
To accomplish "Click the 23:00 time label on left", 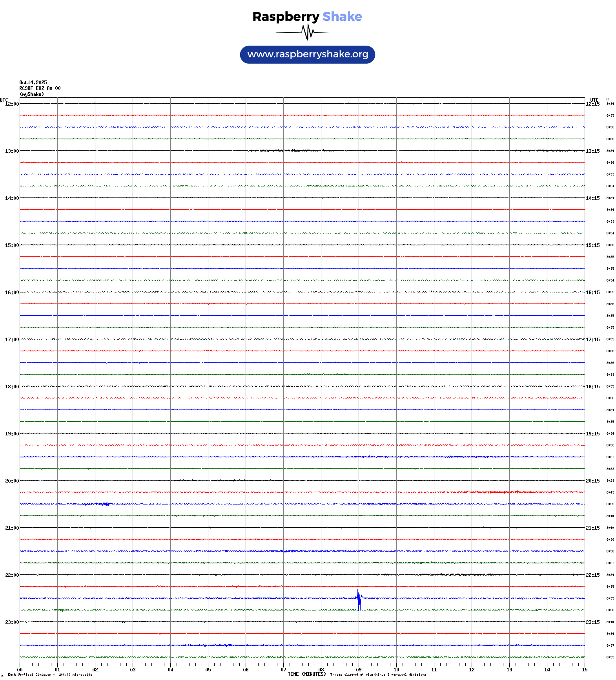I will pyautogui.click(x=12, y=622).
